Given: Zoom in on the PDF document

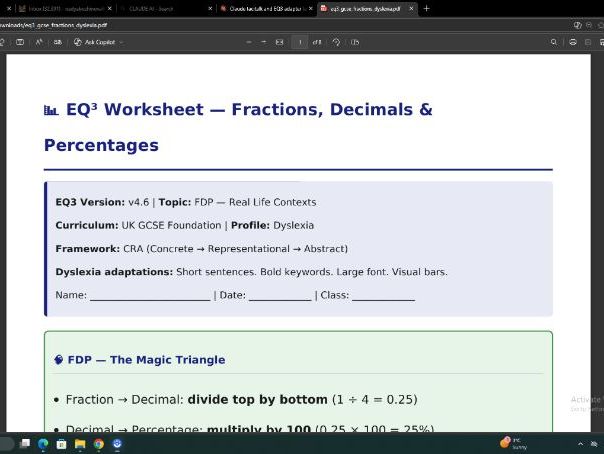Looking at the screenshot, I should click(264, 42).
